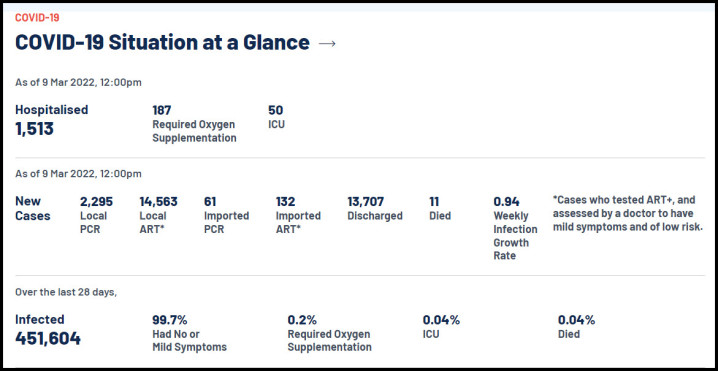Click the arrow icon beside the heading
718x371 pixels.
coord(327,44)
